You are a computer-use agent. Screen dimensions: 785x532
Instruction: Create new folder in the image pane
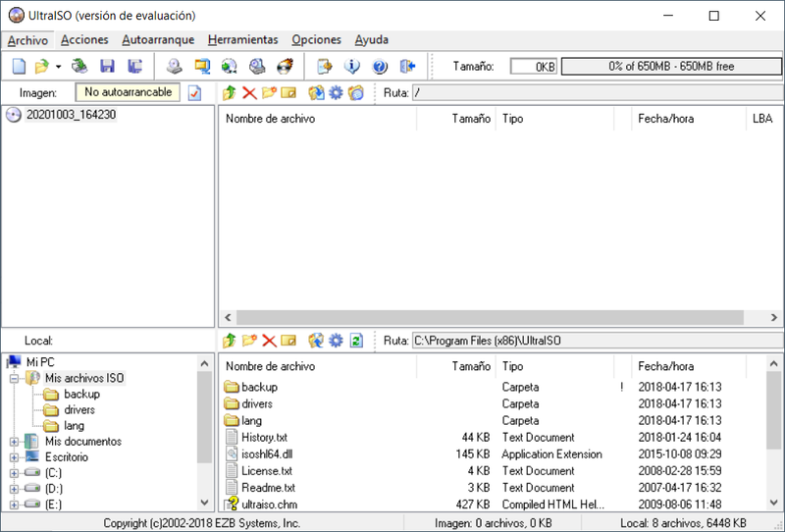[x=269, y=92]
